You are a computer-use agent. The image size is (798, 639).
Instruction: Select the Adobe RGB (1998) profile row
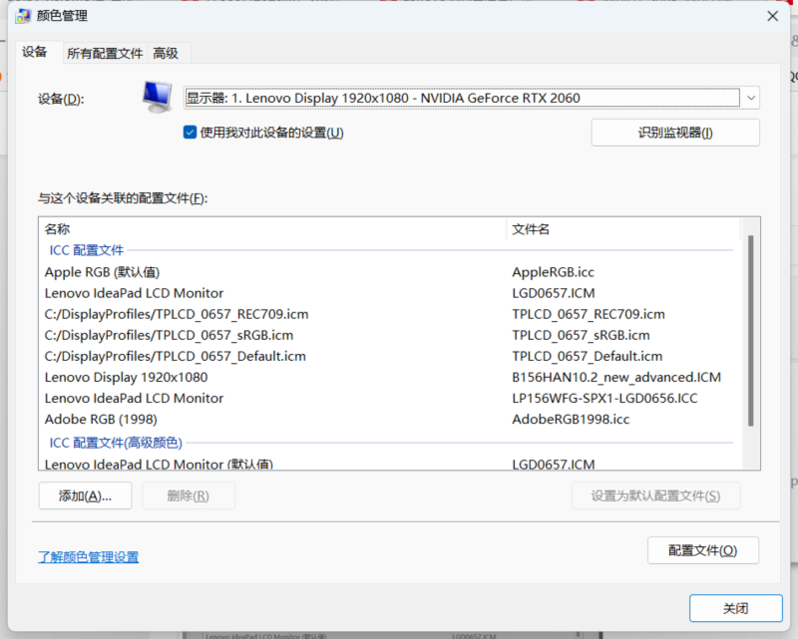click(101, 419)
